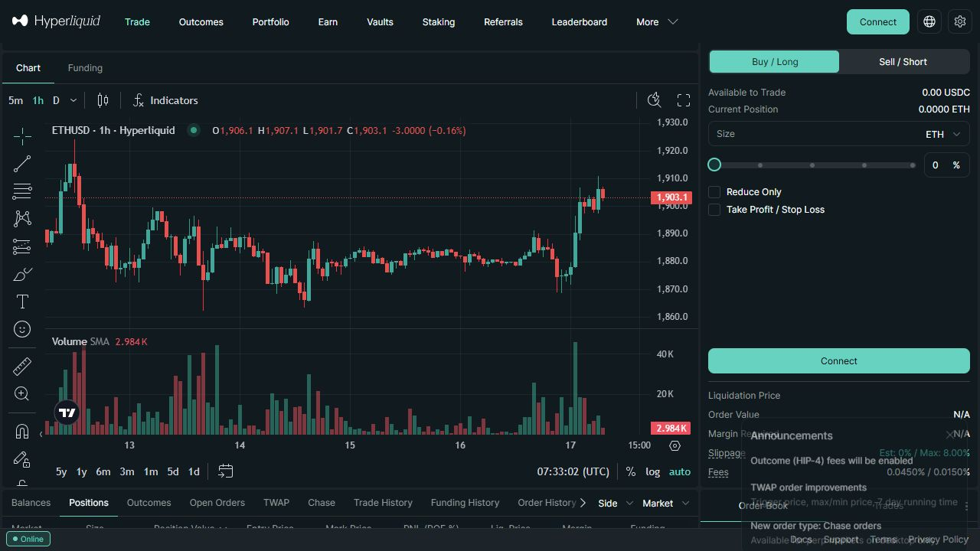
Task: Click the Sell / Short button
Action: pyautogui.click(x=903, y=62)
